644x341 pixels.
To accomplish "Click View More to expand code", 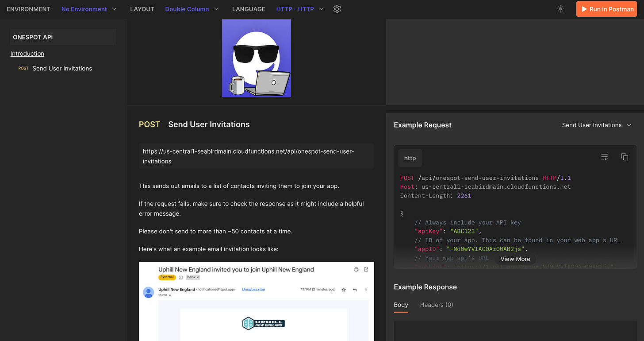I will 515,259.
